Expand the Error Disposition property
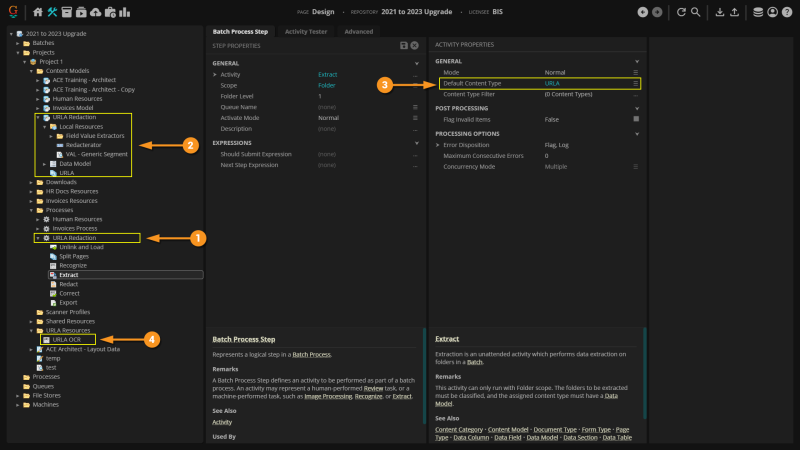 438,145
